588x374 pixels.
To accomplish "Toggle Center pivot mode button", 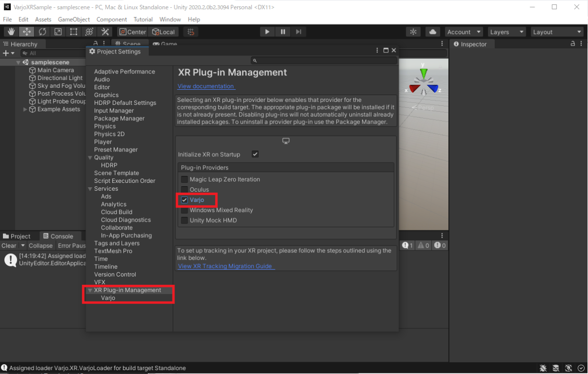I will 133,32.
